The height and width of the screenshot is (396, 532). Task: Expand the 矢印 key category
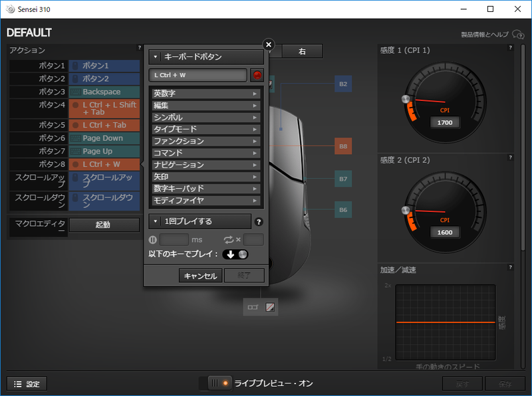206,177
